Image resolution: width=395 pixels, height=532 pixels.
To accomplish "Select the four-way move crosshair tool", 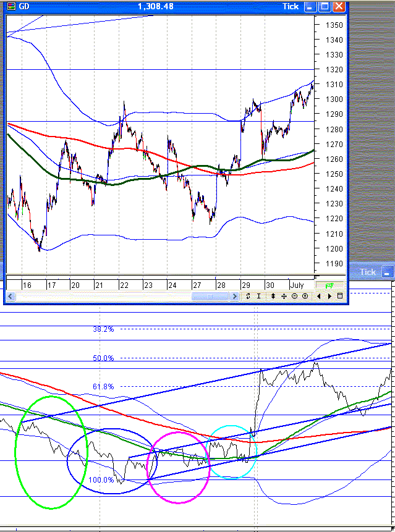I will point(284,296).
